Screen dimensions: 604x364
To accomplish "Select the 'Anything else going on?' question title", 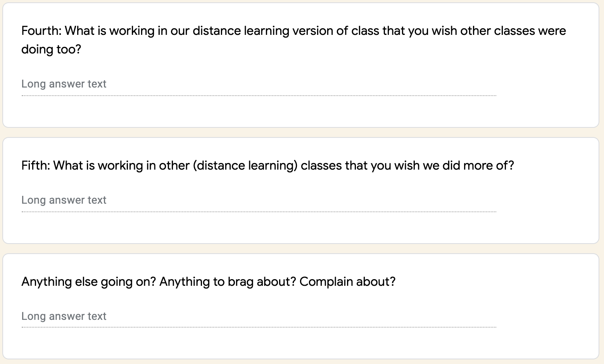I will click(x=208, y=282).
